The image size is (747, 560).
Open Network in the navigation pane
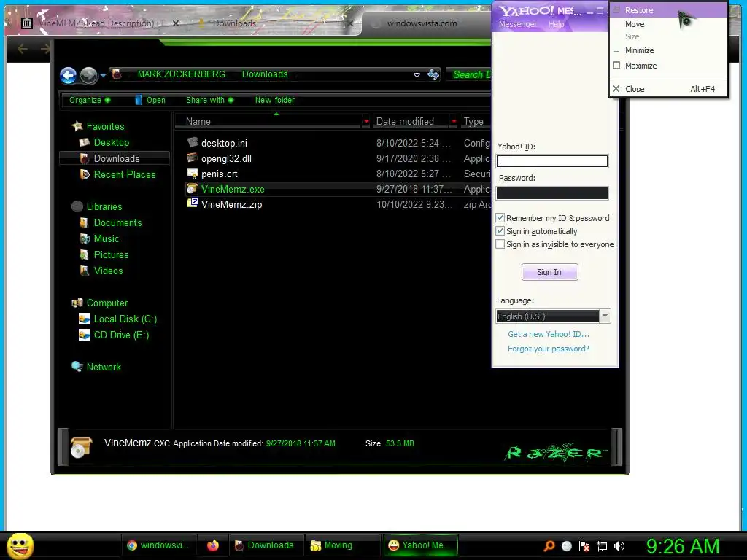104,367
